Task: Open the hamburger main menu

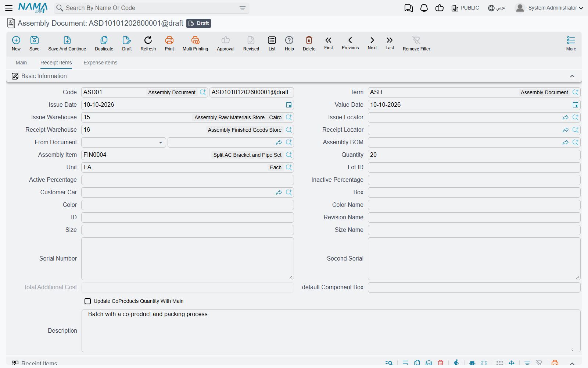Action: pyautogui.click(x=9, y=8)
